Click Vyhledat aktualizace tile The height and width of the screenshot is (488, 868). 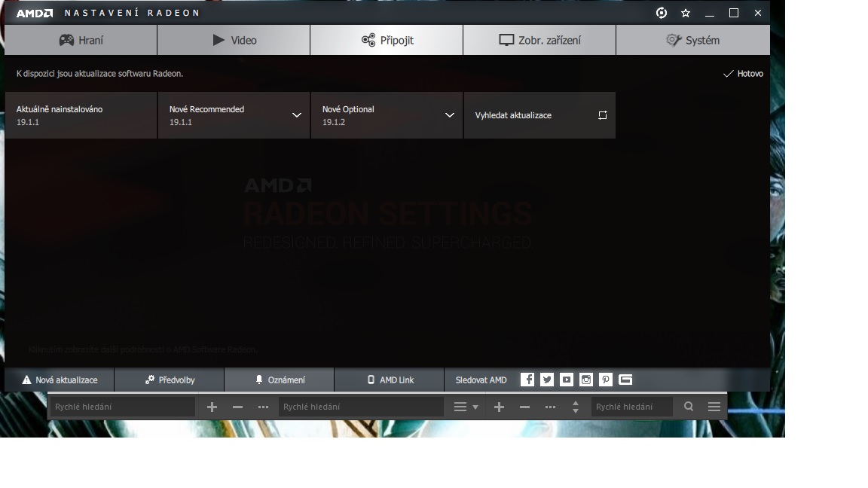pos(539,115)
